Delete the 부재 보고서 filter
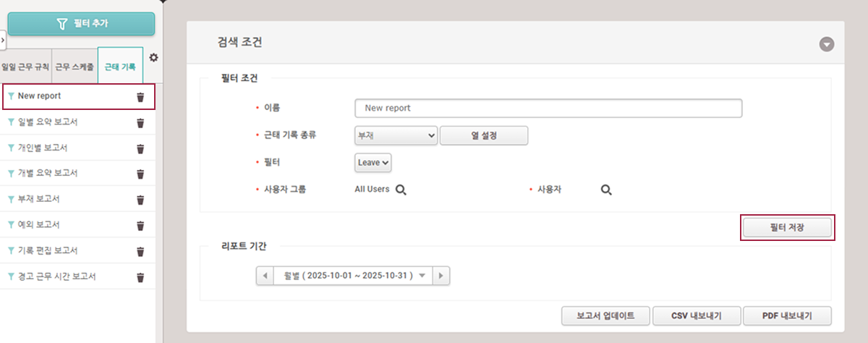The width and height of the screenshot is (868, 343). (x=140, y=200)
